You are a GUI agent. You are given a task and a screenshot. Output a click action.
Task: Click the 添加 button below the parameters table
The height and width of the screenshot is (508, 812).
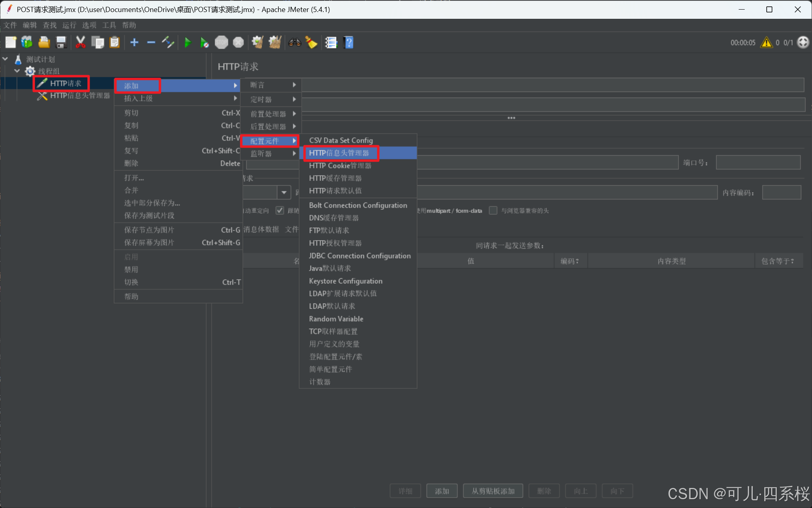click(442, 491)
